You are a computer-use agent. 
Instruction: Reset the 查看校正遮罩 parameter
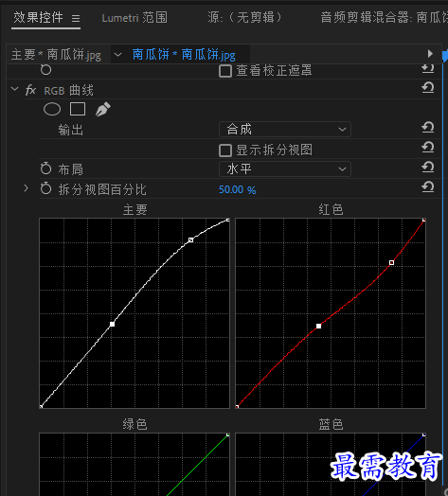point(428,69)
